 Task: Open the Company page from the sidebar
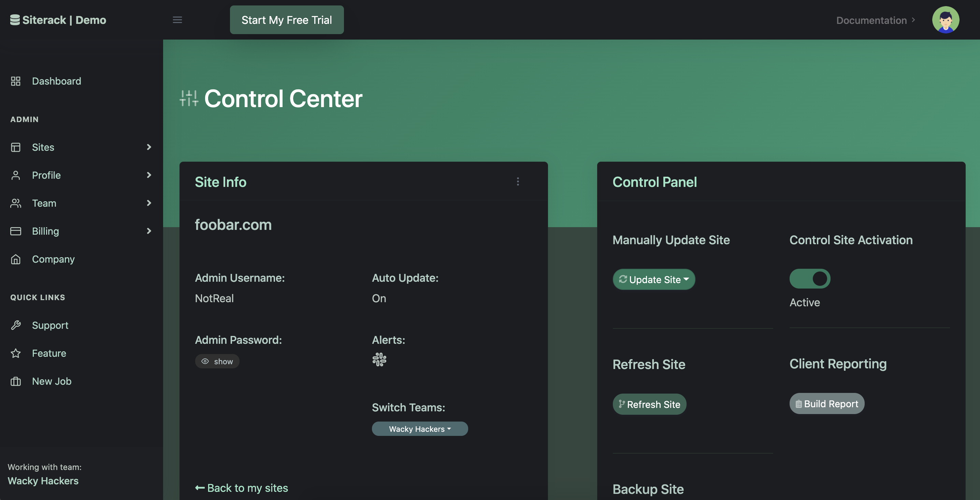tap(53, 259)
